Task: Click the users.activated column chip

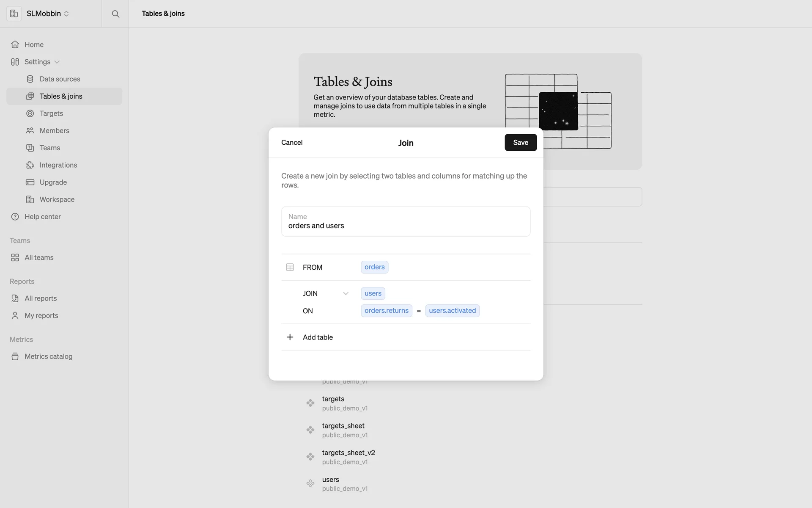Action: (x=452, y=311)
